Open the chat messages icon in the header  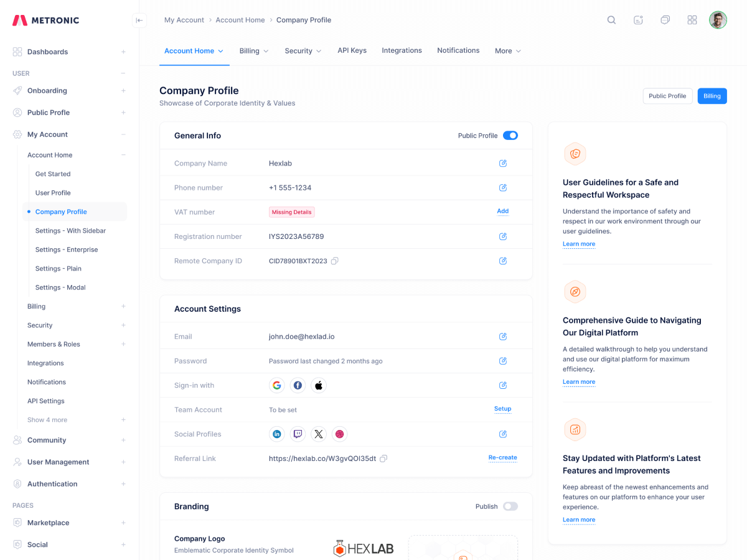665,19
